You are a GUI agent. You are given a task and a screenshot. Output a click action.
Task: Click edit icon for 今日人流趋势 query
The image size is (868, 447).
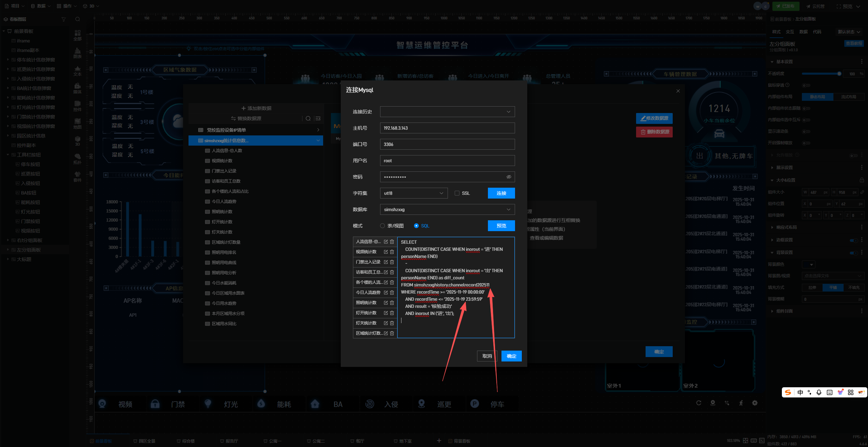click(x=386, y=293)
